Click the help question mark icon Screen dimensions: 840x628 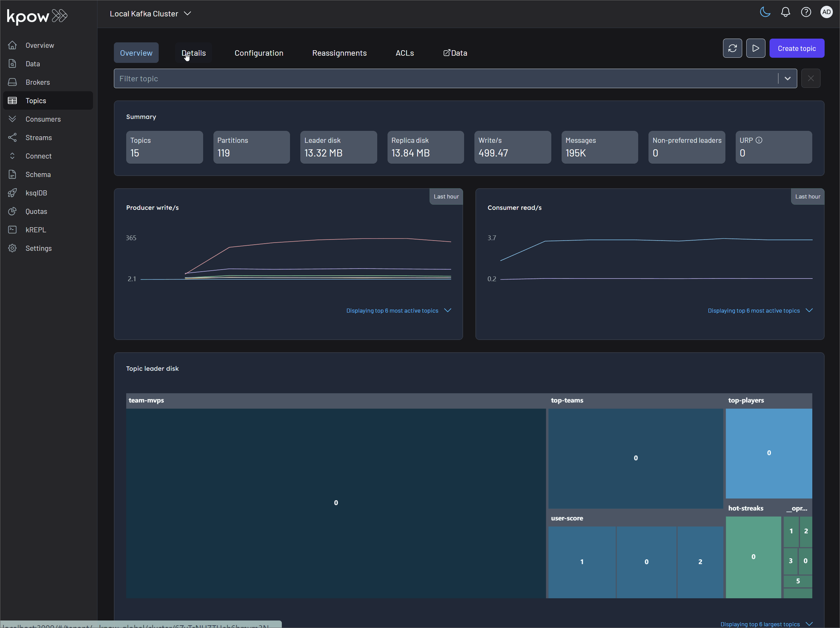(x=806, y=12)
